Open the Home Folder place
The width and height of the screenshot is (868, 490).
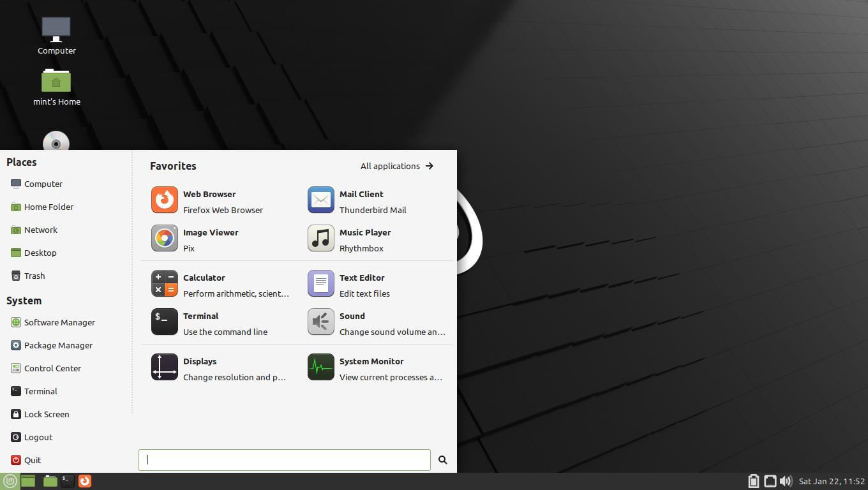point(49,207)
